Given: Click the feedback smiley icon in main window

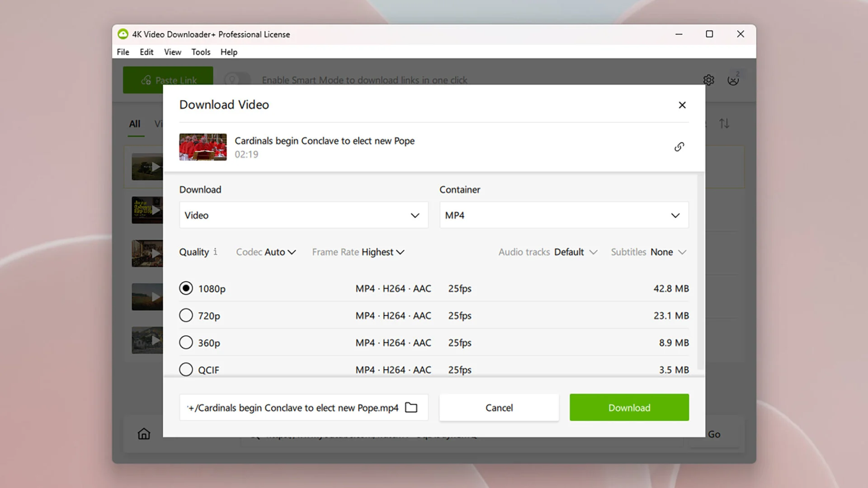Looking at the screenshot, I should 733,80.
